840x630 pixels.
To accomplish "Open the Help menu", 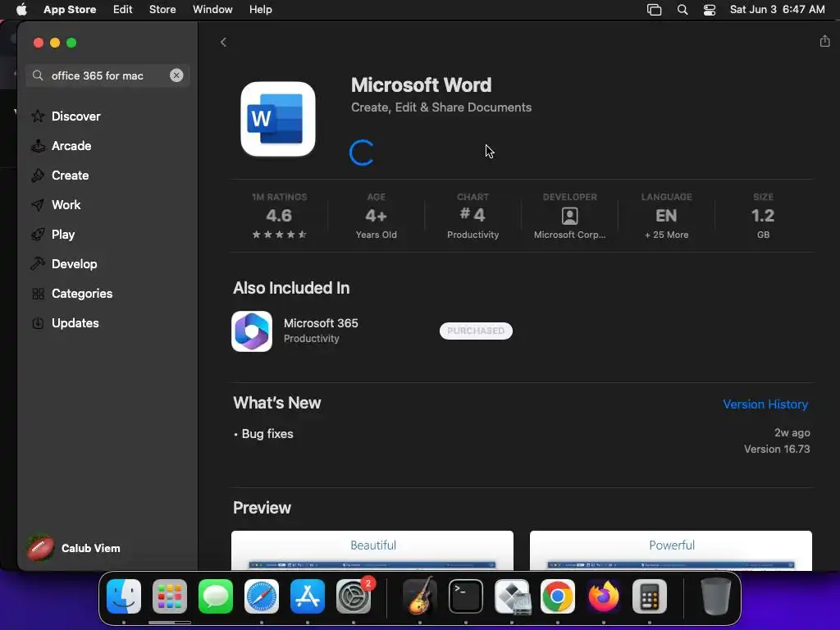I will tap(260, 9).
